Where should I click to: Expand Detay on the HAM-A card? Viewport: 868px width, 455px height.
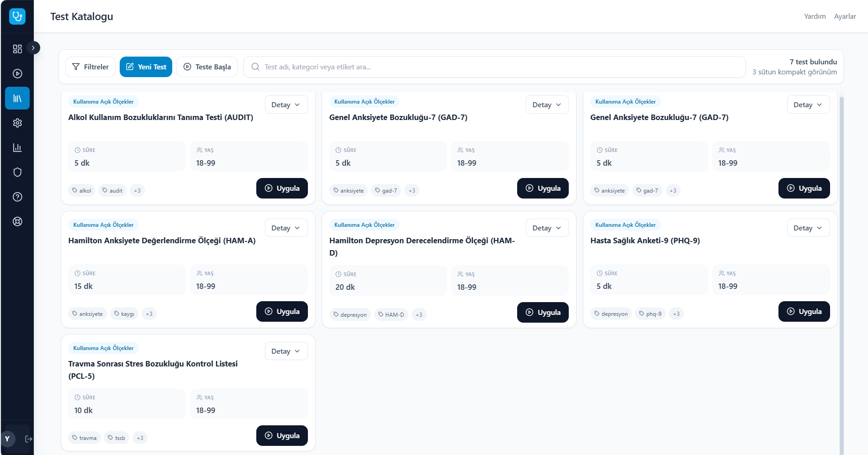[x=286, y=228]
